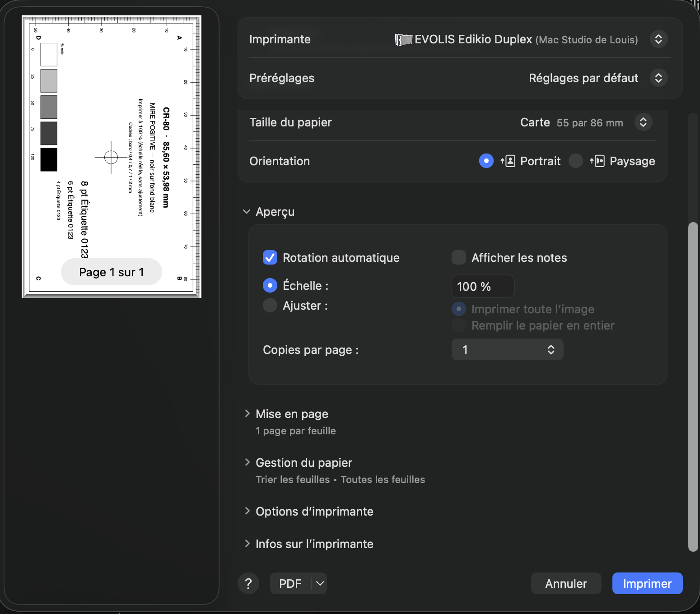This screenshot has height=614, width=700.
Task: Open the PDF dropdown arrow
Action: pyautogui.click(x=320, y=584)
